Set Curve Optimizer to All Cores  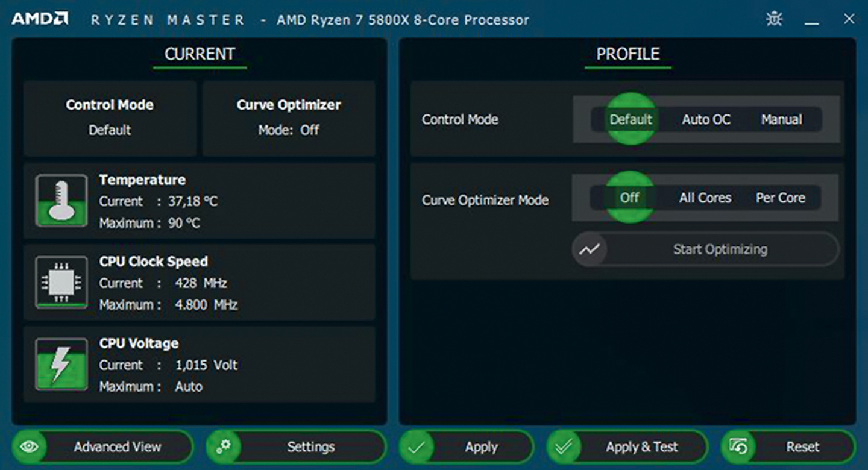(x=705, y=198)
